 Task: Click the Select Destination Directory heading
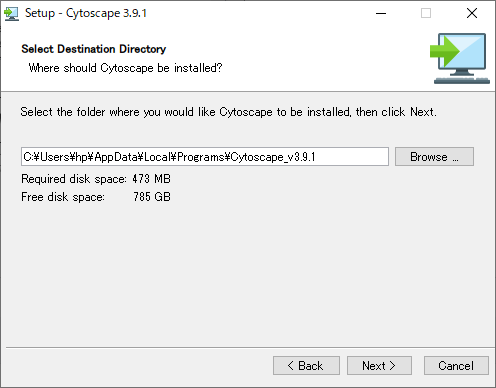tap(94, 49)
